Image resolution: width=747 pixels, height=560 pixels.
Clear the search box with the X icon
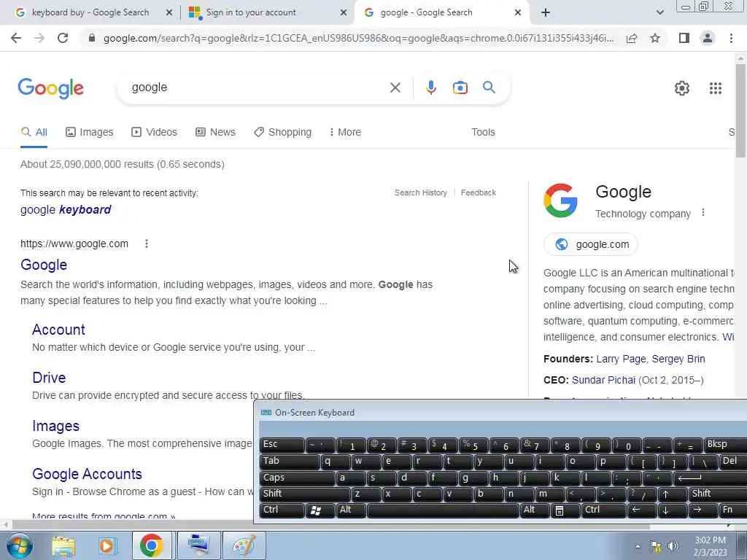click(395, 87)
